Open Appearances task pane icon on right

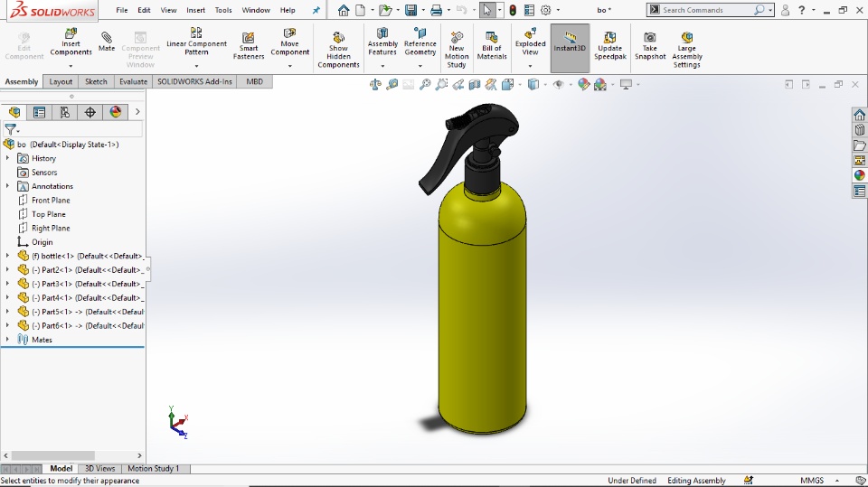(859, 175)
